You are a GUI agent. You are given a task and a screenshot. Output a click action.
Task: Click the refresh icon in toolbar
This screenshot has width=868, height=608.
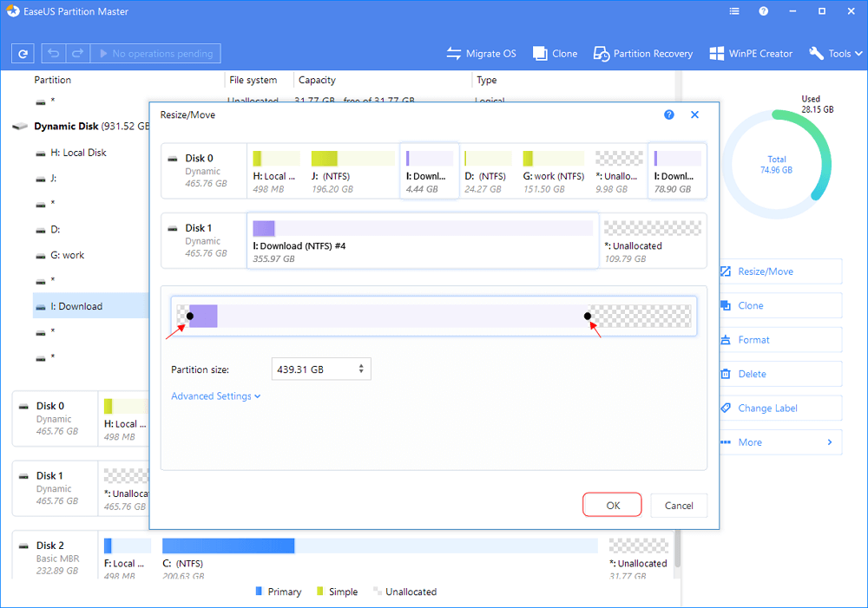(23, 54)
